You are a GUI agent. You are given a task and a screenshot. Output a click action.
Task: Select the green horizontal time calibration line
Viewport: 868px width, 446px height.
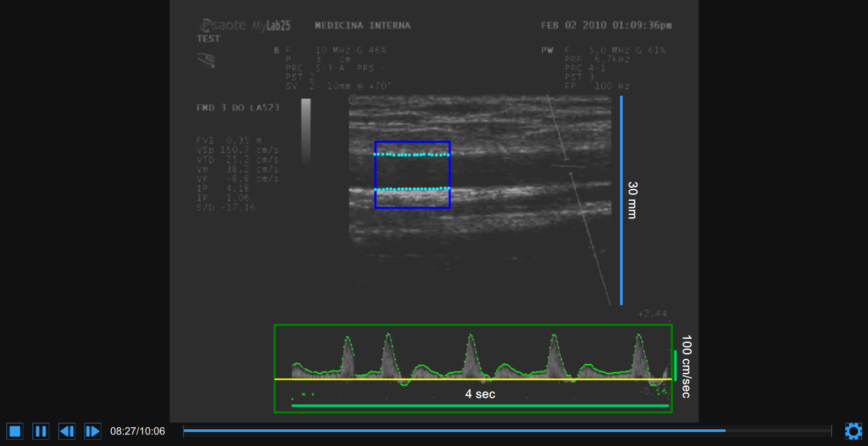(480, 405)
